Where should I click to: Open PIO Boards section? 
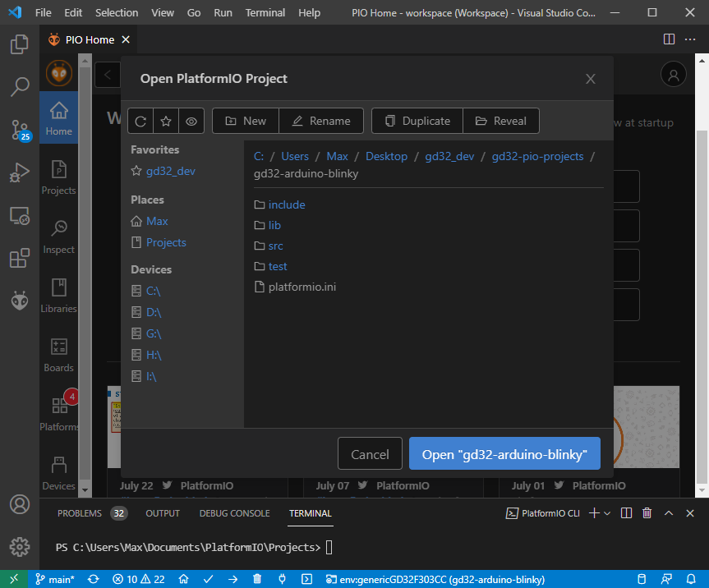tap(59, 355)
